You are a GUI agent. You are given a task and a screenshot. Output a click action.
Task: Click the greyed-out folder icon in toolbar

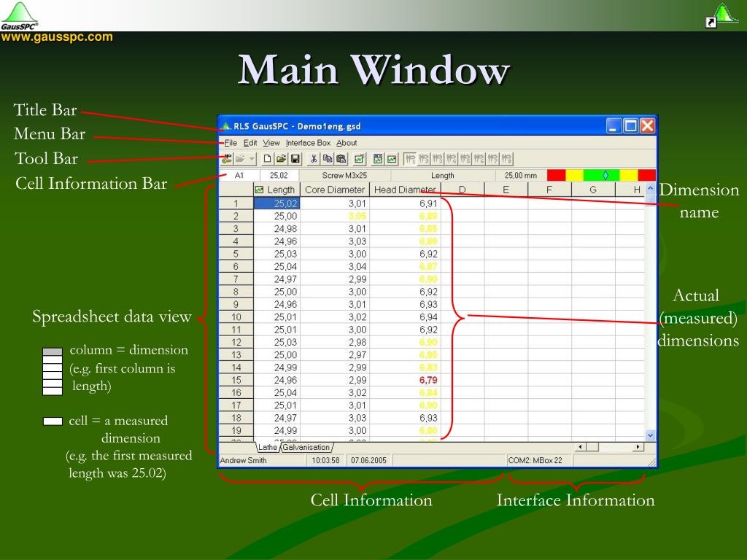(240, 158)
